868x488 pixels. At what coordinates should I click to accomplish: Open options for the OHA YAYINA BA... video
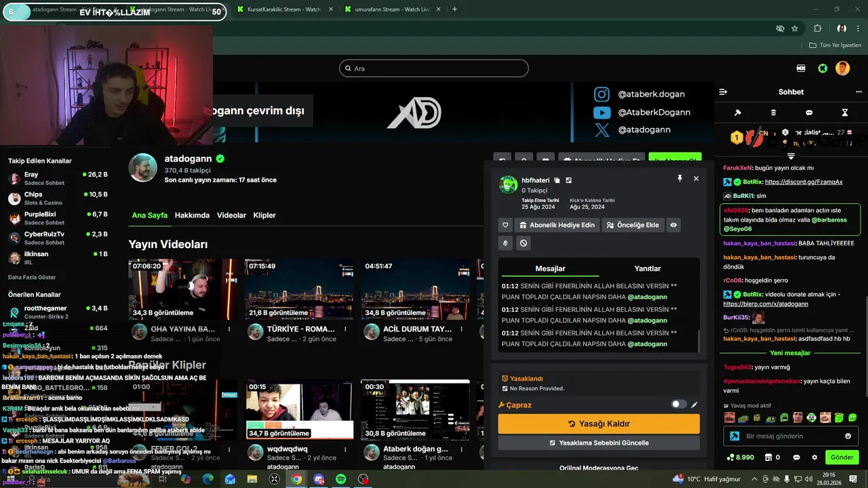[229, 329]
